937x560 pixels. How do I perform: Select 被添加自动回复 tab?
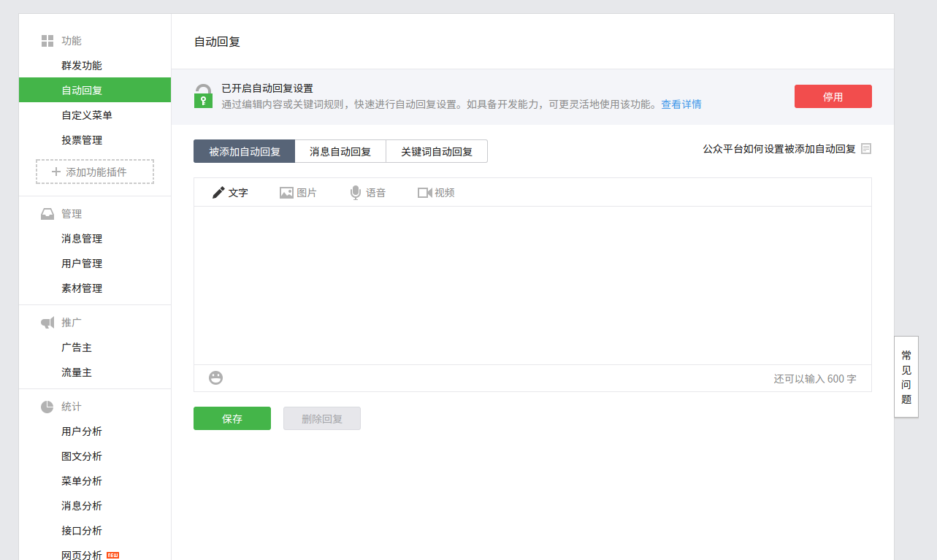pos(244,151)
